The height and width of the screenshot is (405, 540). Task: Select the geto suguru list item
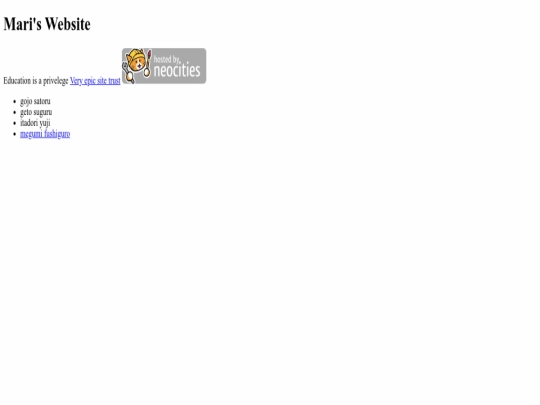point(36,112)
